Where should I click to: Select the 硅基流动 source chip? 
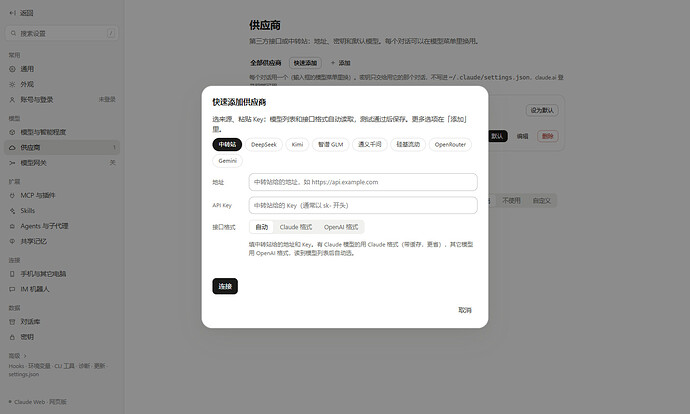408,144
